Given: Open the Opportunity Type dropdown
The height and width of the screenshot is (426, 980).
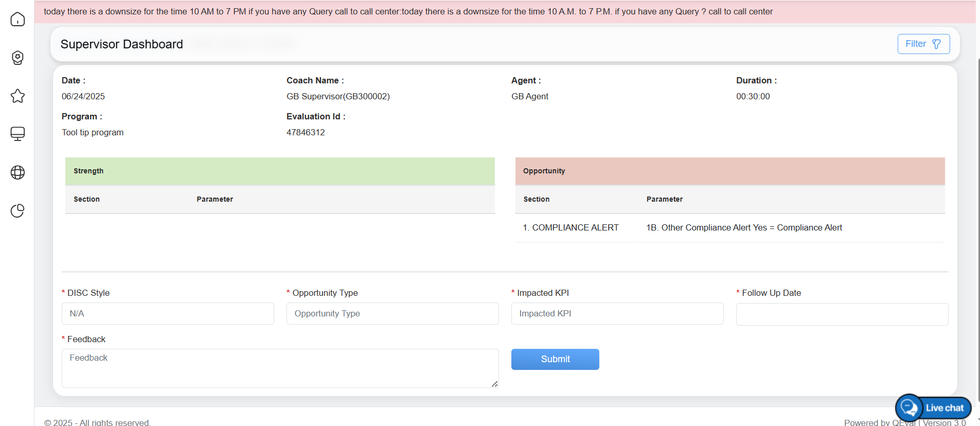Looking at the screenshot, I should tap(392, 313).
